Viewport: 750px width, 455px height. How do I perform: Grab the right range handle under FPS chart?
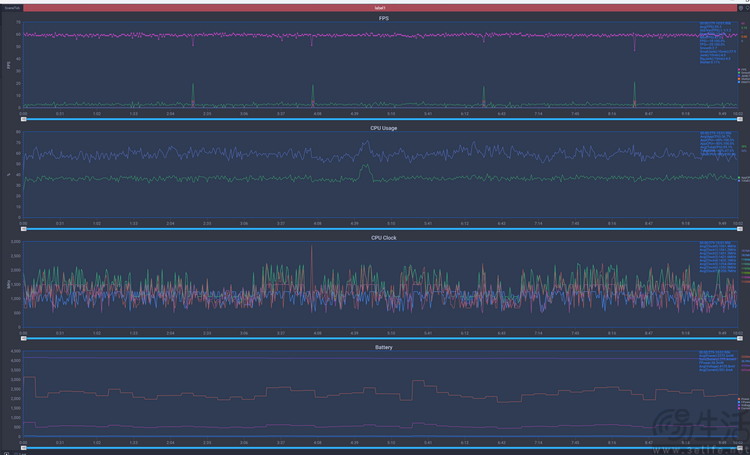(x=739, y=119)
